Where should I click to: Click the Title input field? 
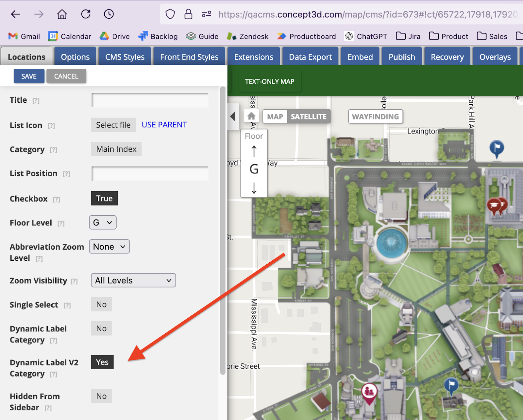(150, 100)
